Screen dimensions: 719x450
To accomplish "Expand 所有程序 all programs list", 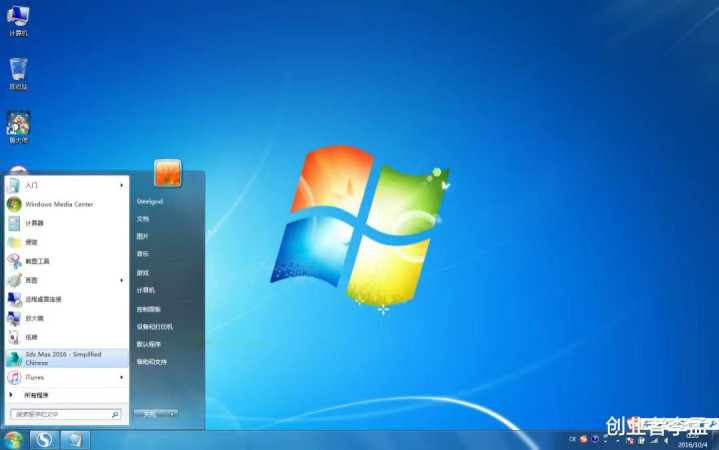I will point(66,395).
